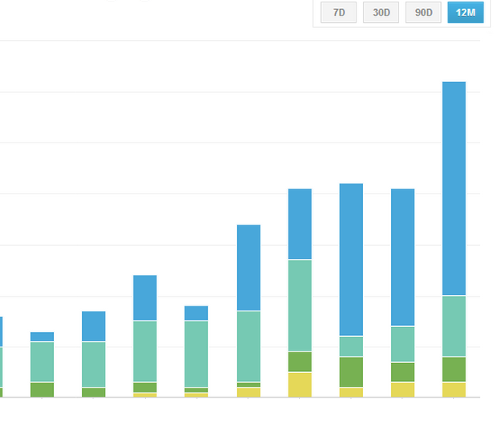Switch chart to 30D range

point(381,13)
